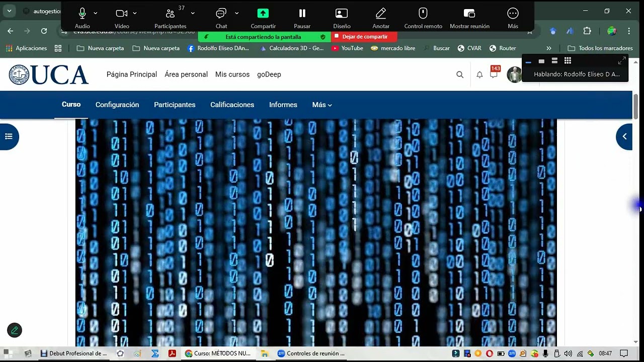
Task: Open the goDeep nav link
Action: pos(269,74)
